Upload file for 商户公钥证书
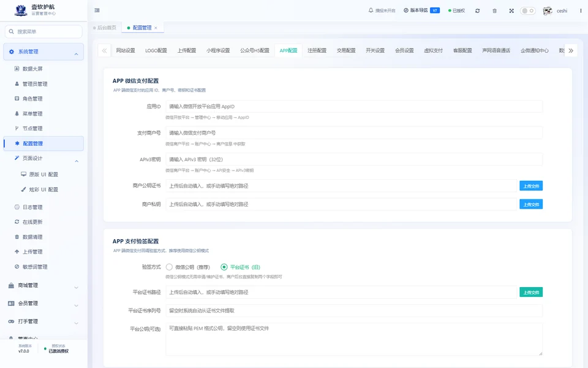Image resolution: width=588 pixels, height=368 pixels. click(x=531, y=186)
